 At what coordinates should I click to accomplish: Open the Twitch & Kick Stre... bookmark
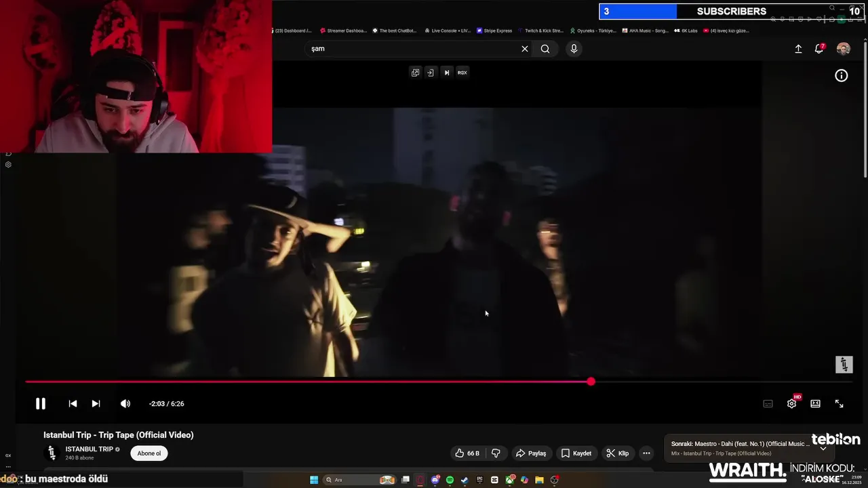[x=540, y=30]
